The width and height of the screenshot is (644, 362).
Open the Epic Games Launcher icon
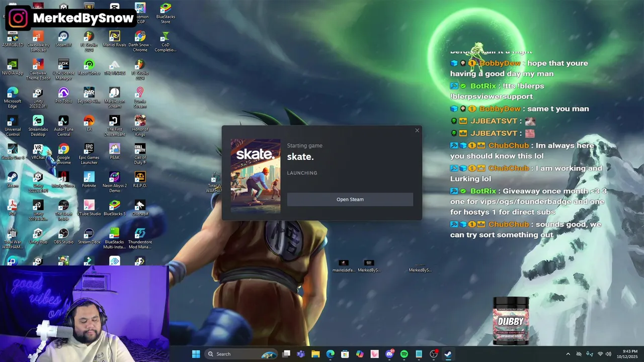tap(89, 154)
